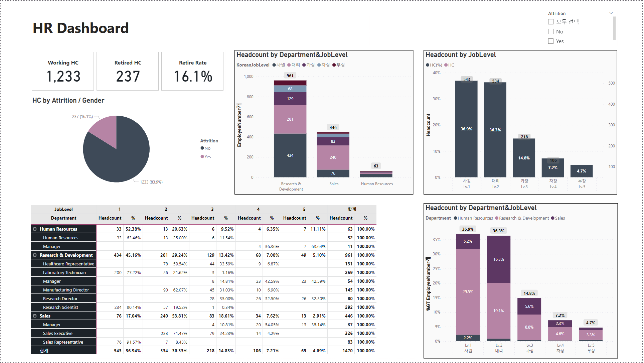Tick the '모두 선택' select-all checkbox
Image resolution: width=644 pixels, height=363 pixels.
pos(551,22)
